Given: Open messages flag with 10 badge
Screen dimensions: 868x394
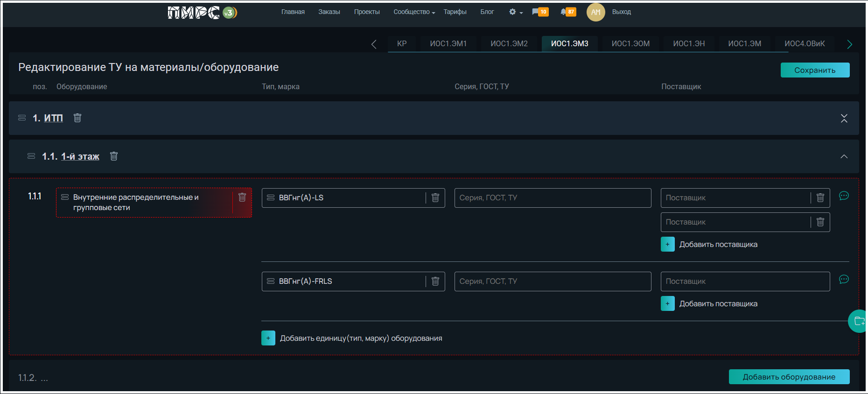Looking at the screenshot, I should pyautogui.click(x=539, y=12).
